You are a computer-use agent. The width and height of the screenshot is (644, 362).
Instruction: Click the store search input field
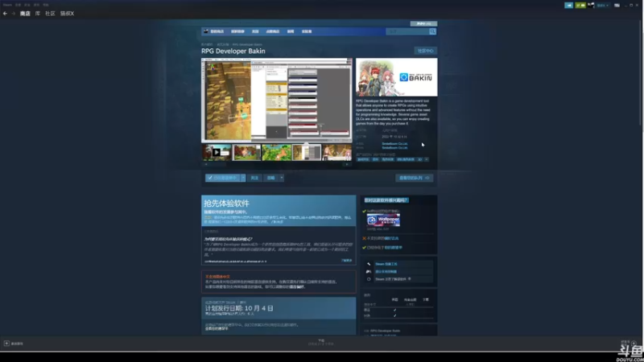pyautogui.click(x=407, y=31)
